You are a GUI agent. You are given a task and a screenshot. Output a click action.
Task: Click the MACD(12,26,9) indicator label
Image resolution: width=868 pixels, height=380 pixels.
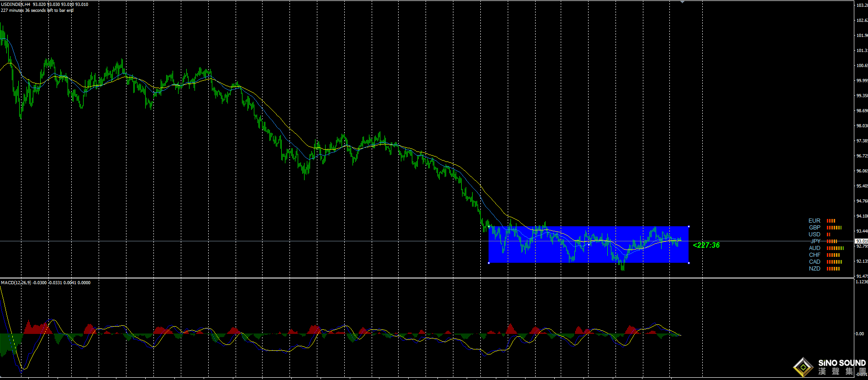(x=16, y=283)
